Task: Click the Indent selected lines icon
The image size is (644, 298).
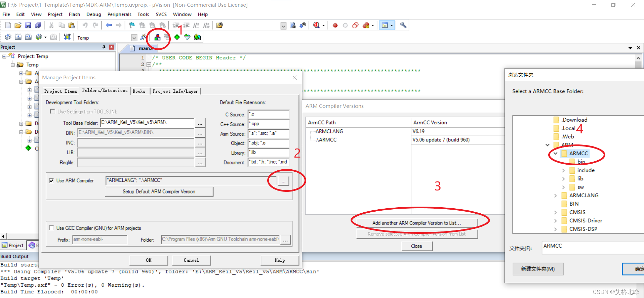Action: [176, 25]
